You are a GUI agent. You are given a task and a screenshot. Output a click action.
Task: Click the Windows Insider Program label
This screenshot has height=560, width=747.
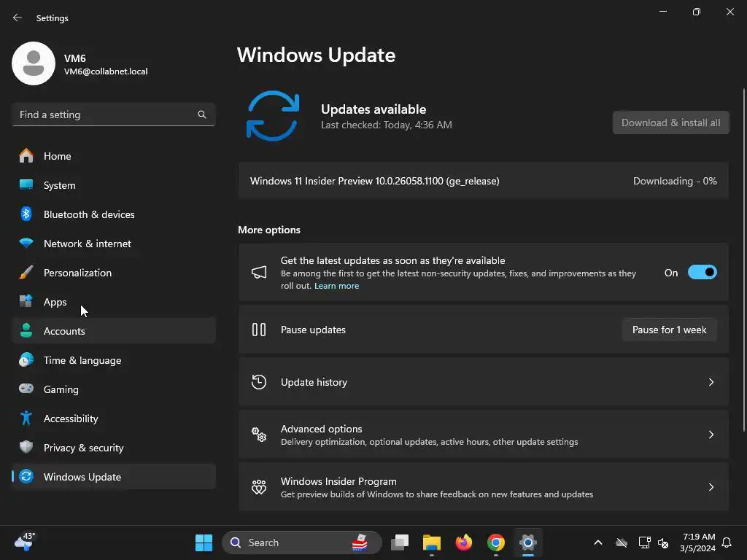click(x=338, y=481)
